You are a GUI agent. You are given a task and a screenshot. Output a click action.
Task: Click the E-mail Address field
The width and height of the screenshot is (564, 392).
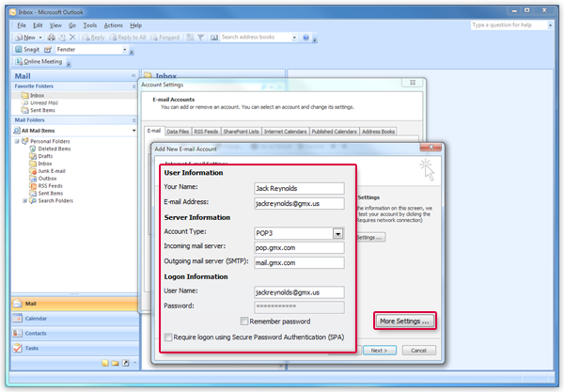[299, 204]
